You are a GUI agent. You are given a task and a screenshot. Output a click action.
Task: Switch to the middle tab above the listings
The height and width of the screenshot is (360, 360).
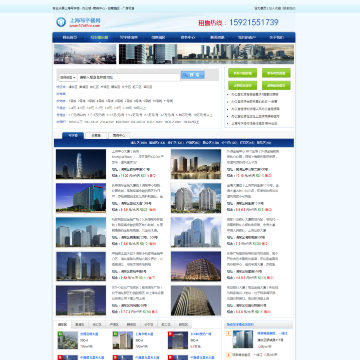(x=96, y=136)
